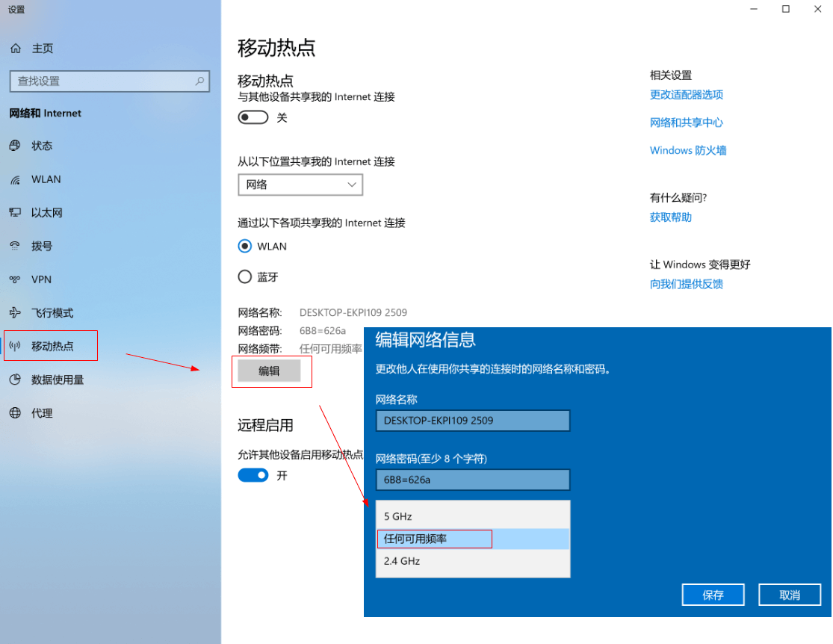Viewport: 833px width, 644px height.
Task: Turn on the 移动热点 toggle switch
Action: (x=253, y=117)
